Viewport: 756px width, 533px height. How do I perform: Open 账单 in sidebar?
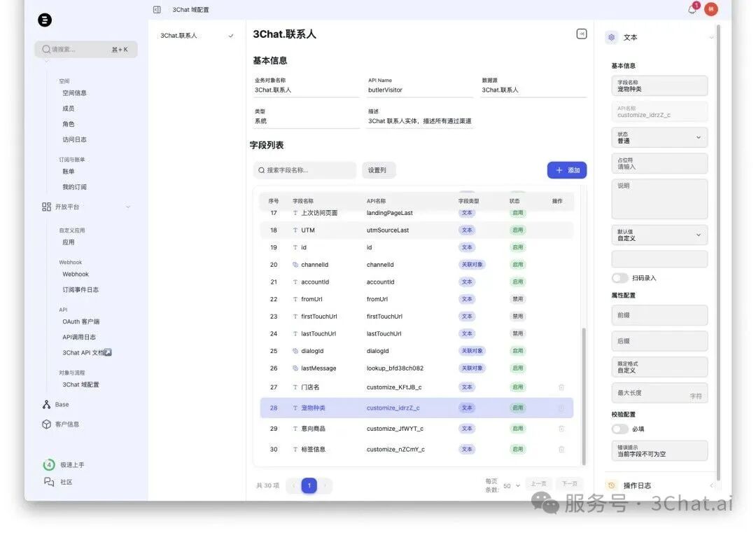click(69, 171)
